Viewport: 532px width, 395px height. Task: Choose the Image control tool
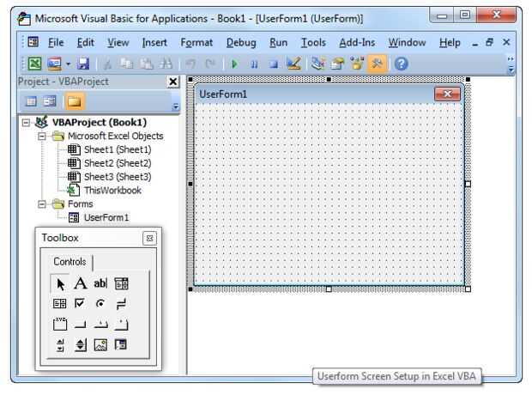[x=100, y=344]
